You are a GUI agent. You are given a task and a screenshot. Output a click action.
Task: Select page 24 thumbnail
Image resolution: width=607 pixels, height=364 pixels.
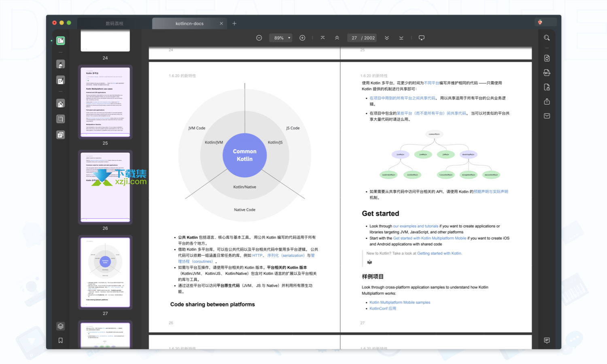tap(105, 40)
